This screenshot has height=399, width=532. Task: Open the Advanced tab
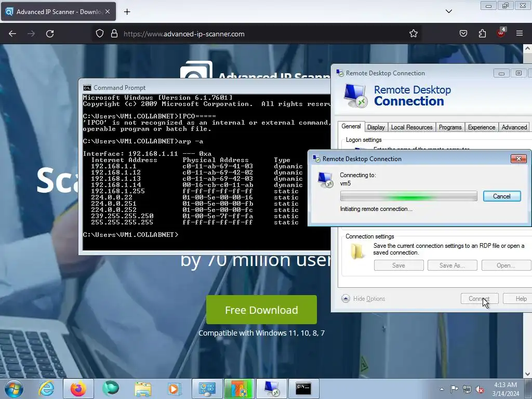(x=514, y=127)
